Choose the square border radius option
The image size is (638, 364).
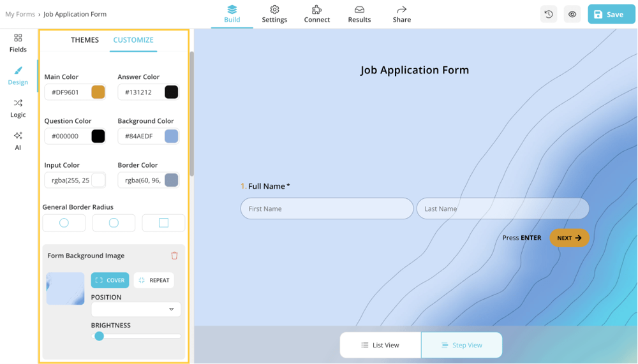pyautogui.click(x=163, y=223)
